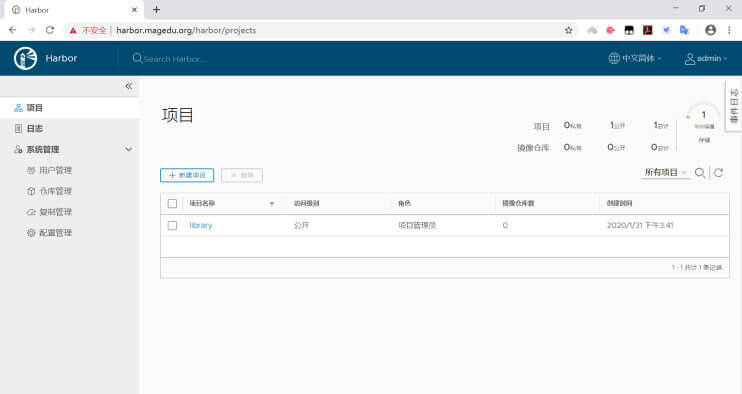Open the vertical side tab at right edge
The height and width of the screenshot is (394, 742).
tap(733, 106)
